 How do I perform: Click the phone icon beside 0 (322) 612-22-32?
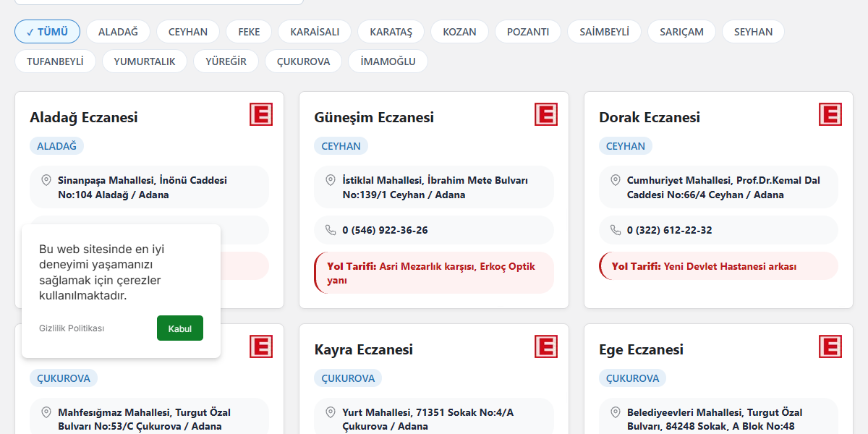pyautogui.click(x=616, y=230)
